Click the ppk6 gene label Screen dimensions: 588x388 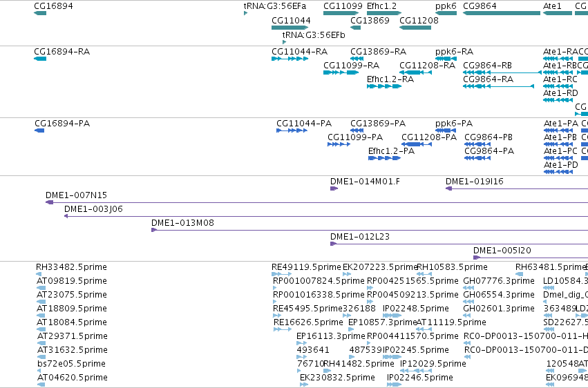446,6
